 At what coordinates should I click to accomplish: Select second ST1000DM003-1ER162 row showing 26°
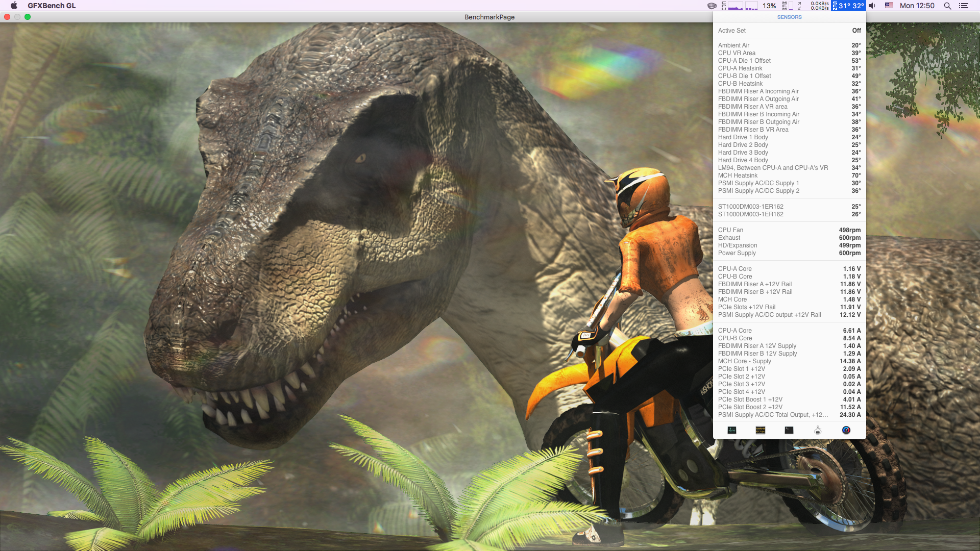789,214
